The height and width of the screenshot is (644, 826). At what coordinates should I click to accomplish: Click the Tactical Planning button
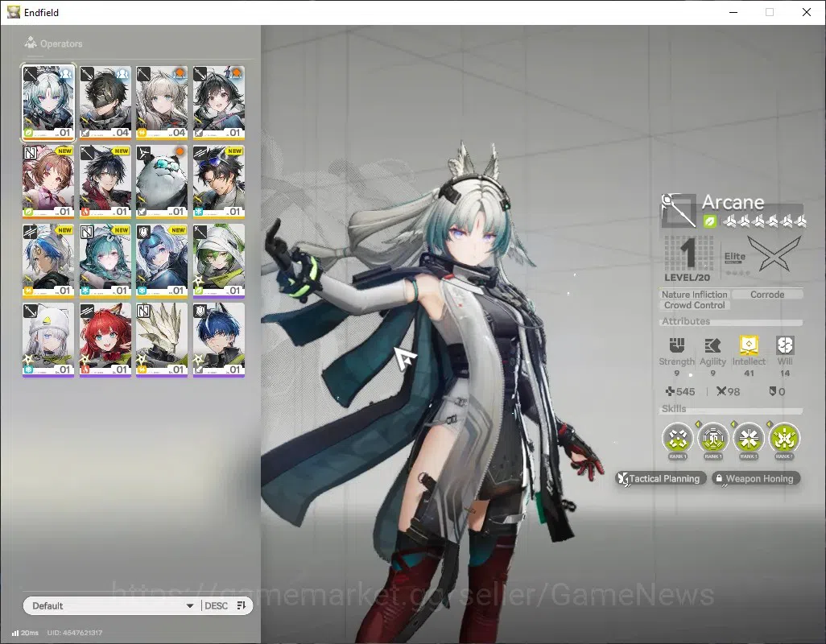(661, 479)
